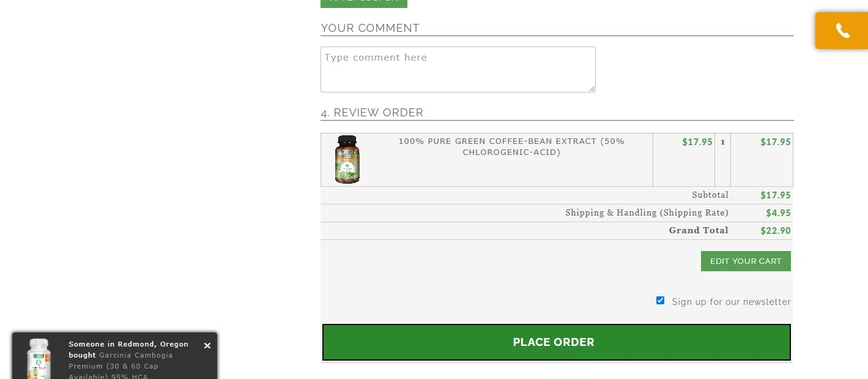868x379 pixels.
Task: Click the 'Sign up for our newsletter' label
Action: 731,302
